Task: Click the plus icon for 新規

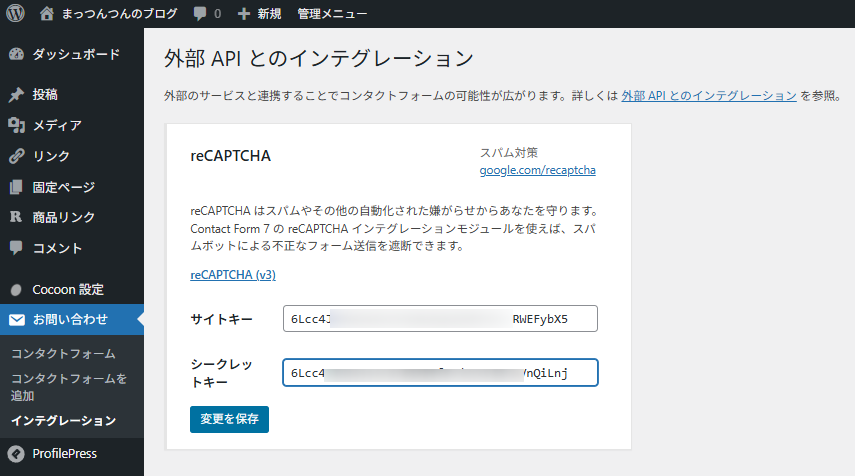Action: point(244,14)
